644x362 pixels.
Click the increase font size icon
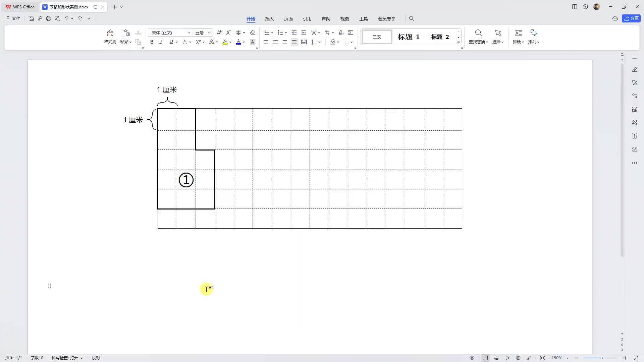[x=219, y=33]
